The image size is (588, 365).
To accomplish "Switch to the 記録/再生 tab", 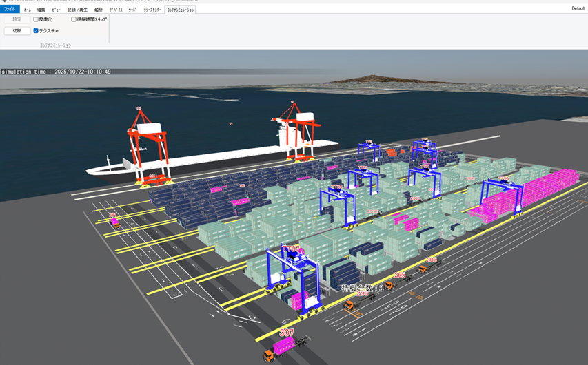I will click(x=76, y=10).
